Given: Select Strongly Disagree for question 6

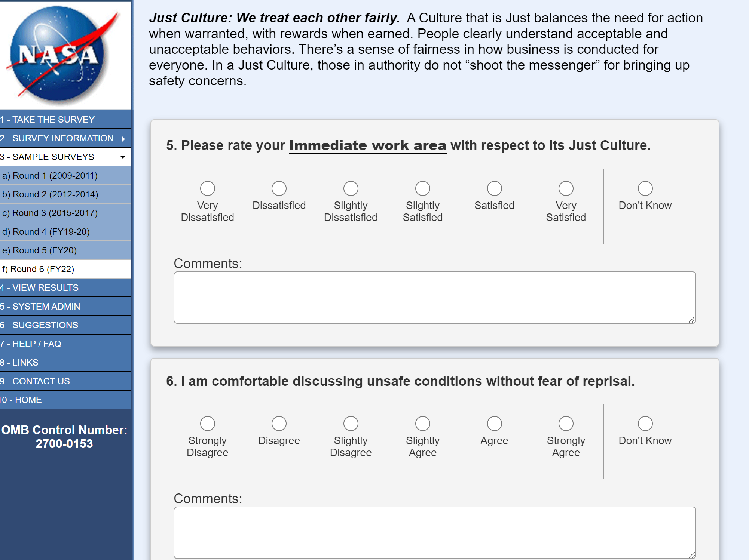Looking at the screenshot, I should [208, 424].
